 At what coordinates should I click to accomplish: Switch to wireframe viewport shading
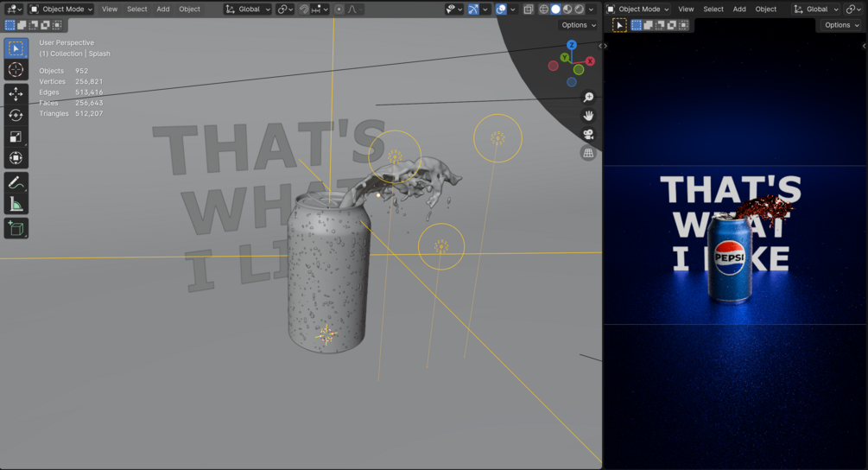pos(544,9)
